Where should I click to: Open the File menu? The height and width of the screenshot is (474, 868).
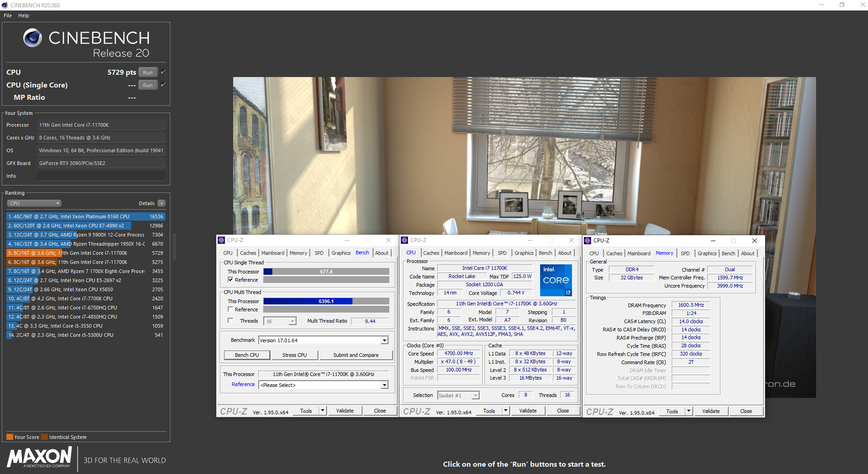tap(8, 15)
